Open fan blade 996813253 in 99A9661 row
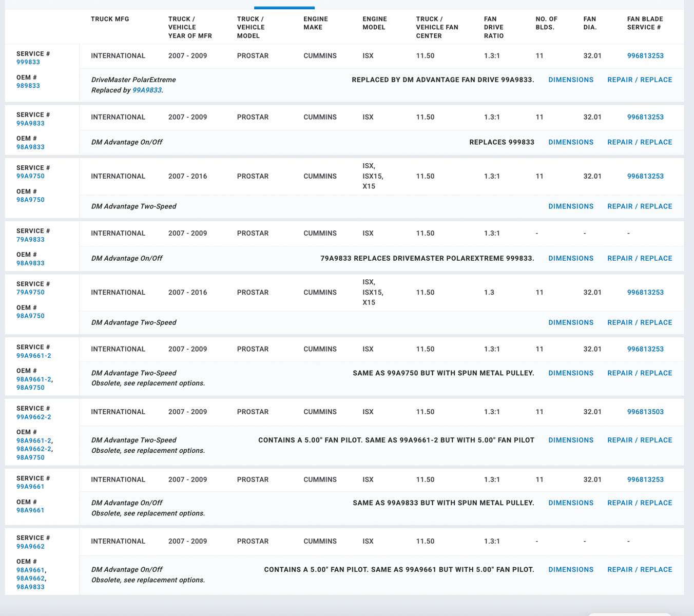The height and width of the screenshot is (616, 694). click(x=645, y=479)
